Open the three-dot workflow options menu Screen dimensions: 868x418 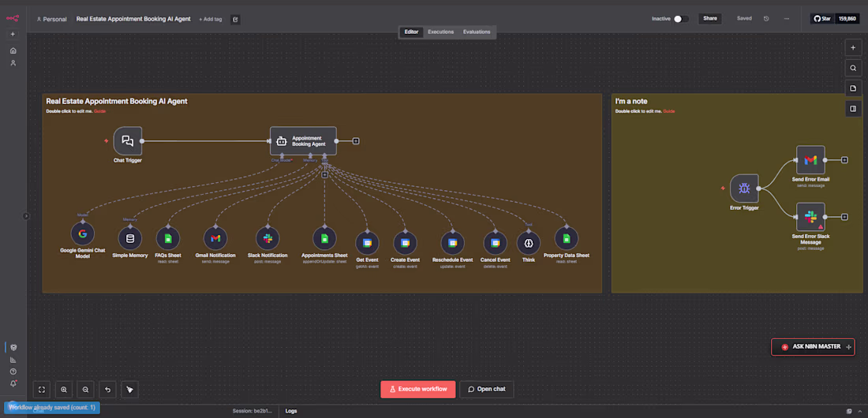point(786,18)
